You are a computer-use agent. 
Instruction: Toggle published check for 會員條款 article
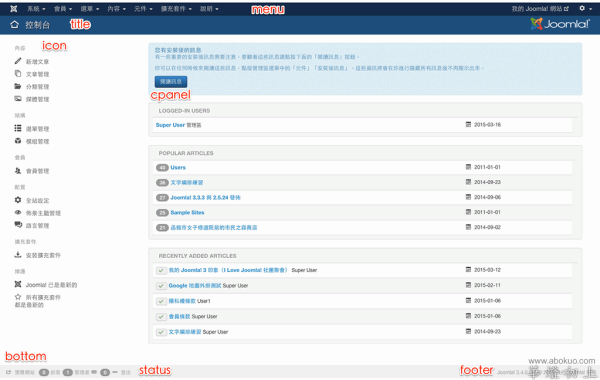(161, 316)
